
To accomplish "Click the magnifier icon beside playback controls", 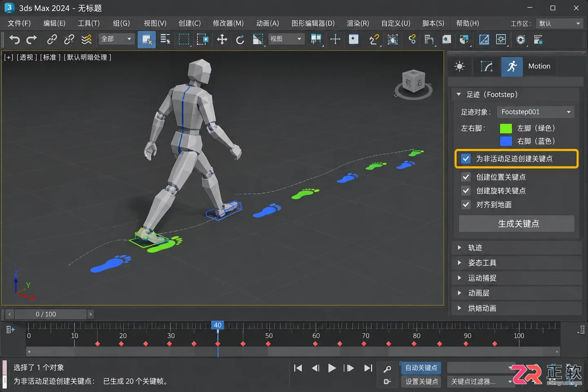I will (387, 369).
